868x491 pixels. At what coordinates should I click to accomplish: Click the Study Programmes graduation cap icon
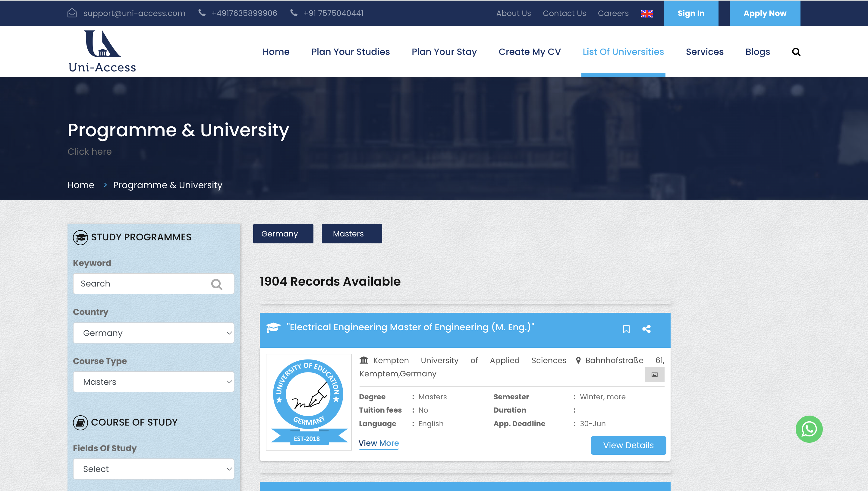pos(80,237)
